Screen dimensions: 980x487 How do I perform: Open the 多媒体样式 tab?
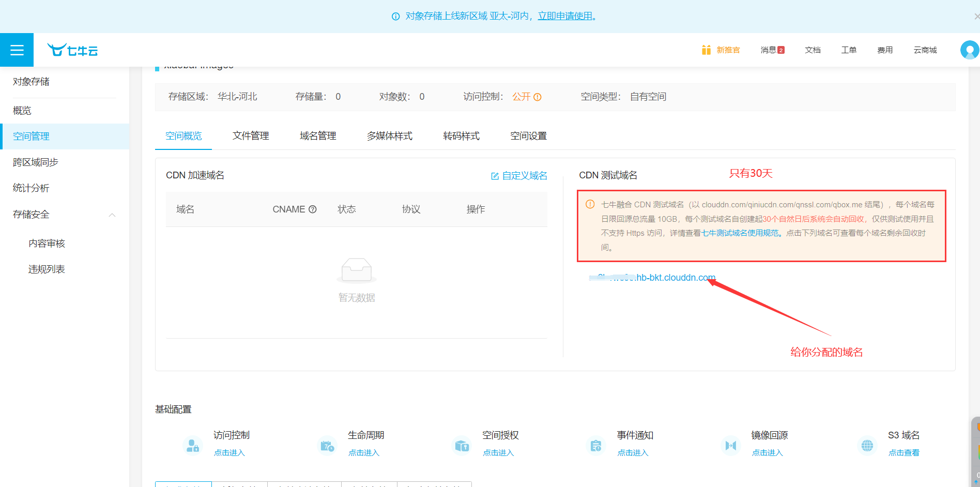click(390, 136)
